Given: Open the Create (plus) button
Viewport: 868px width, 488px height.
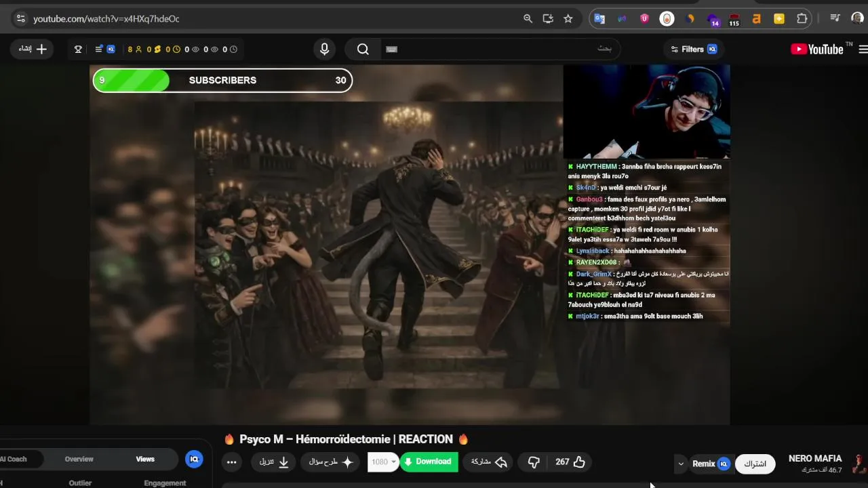Looking at the screenshot, I should [32, 49].
